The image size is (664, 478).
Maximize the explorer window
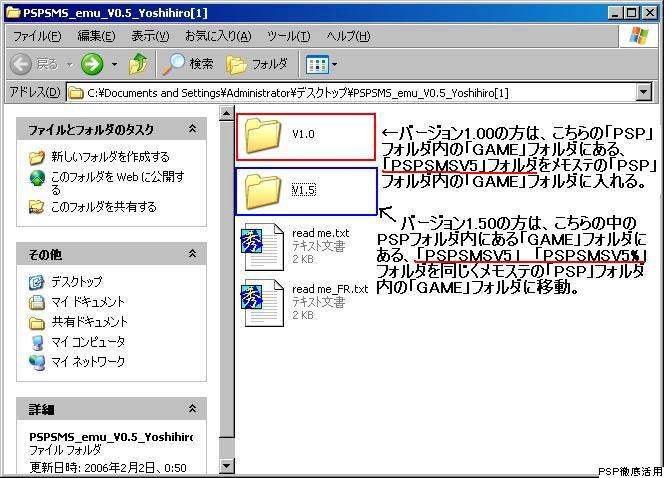coord(631,13)
